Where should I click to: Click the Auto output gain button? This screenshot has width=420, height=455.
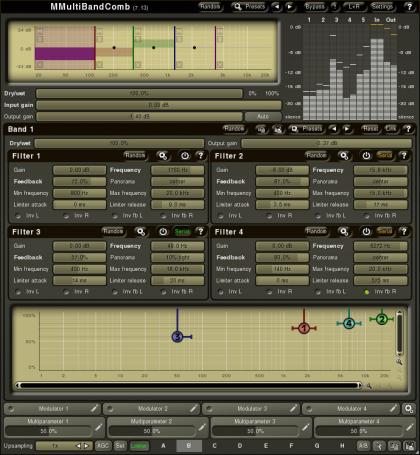tap(263, 117)
